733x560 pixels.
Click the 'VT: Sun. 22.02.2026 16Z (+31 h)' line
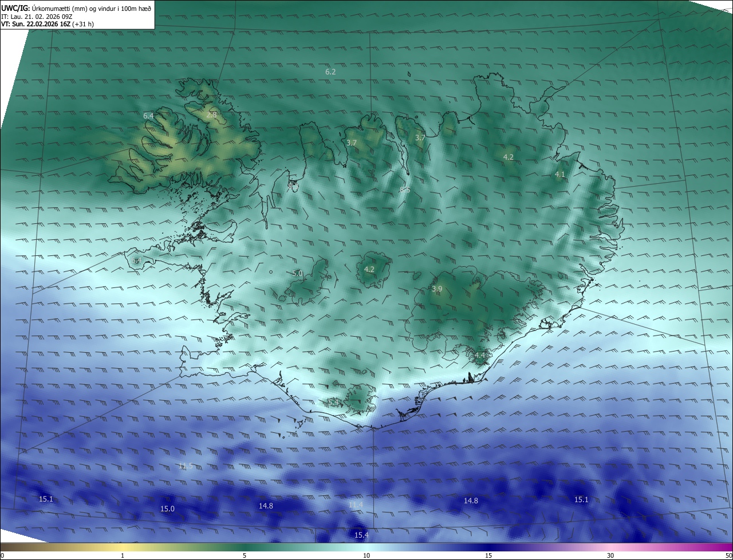coord(48,24)
